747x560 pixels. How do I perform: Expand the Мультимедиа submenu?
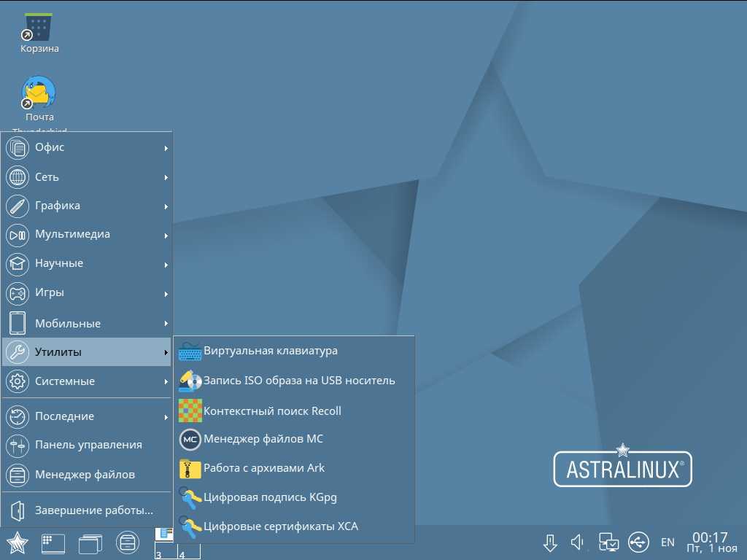[x=86, y=235]
